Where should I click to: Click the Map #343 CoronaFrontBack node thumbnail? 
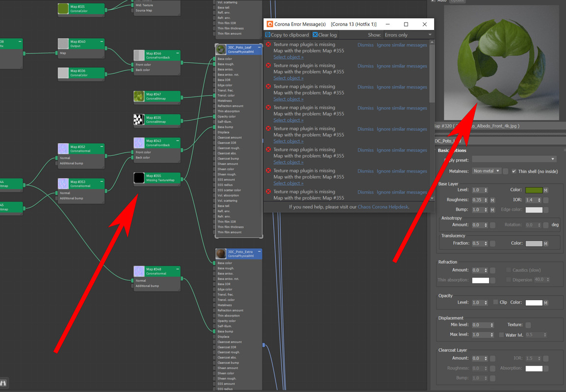point(139,143)
